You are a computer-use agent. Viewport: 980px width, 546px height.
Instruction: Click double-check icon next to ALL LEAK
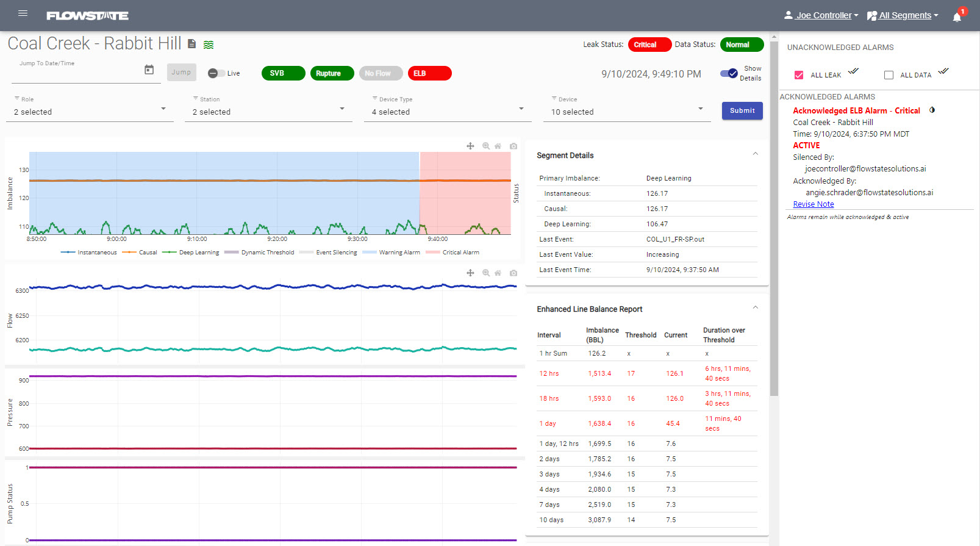(854, 71)
